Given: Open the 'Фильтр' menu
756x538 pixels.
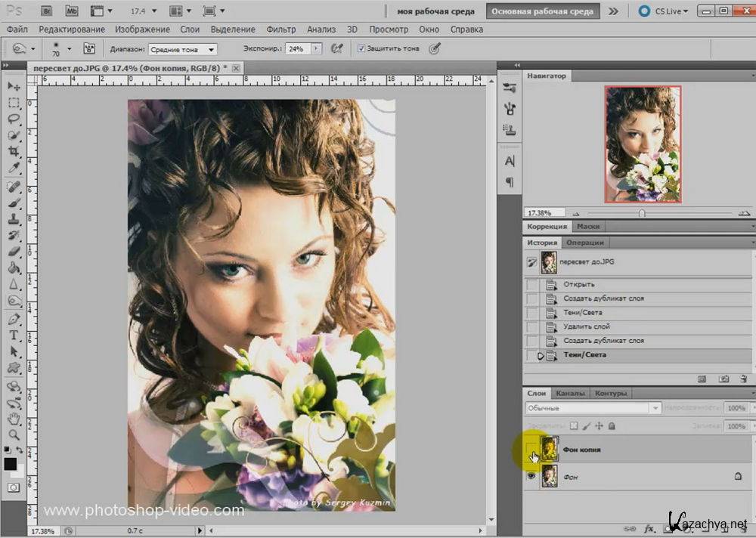Looking at the screenshot, I should [281, 29].
